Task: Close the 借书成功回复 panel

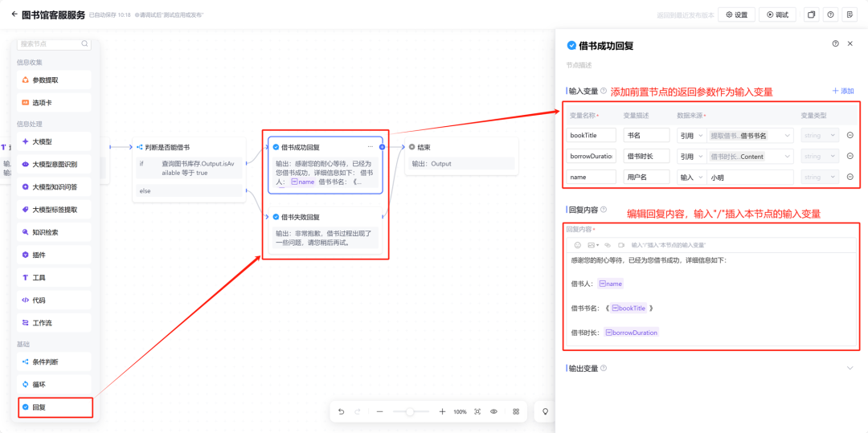Action: coord(850,43)
